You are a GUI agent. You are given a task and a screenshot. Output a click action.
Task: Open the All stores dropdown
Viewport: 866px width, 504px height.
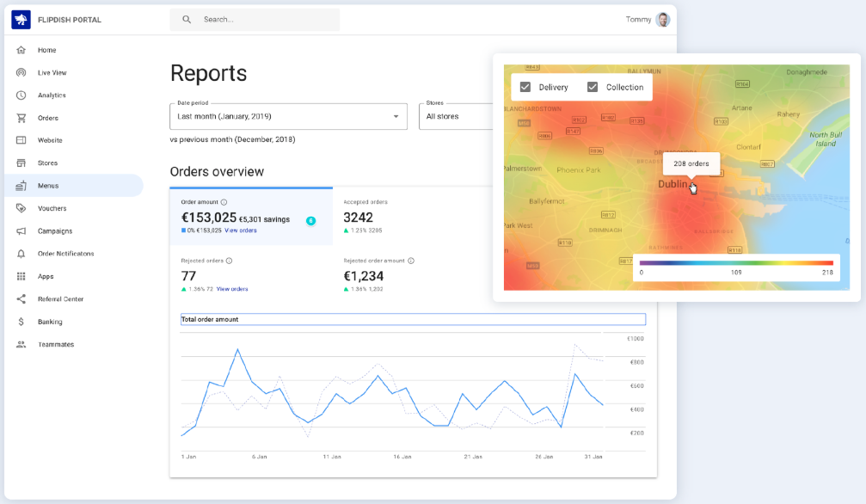[456, 117]
